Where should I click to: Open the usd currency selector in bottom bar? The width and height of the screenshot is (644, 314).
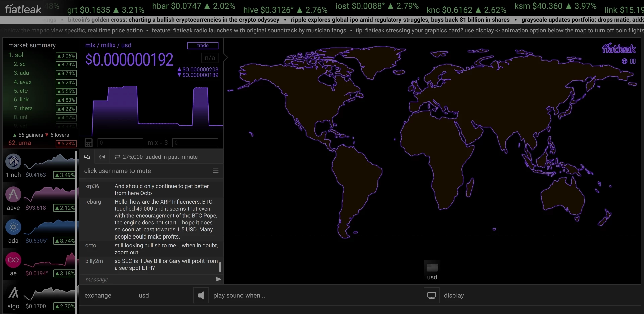click(x=144, y=295)
